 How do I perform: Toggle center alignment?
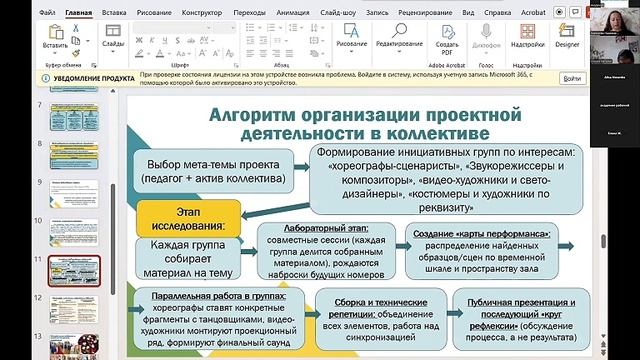(x=264, y=53)
